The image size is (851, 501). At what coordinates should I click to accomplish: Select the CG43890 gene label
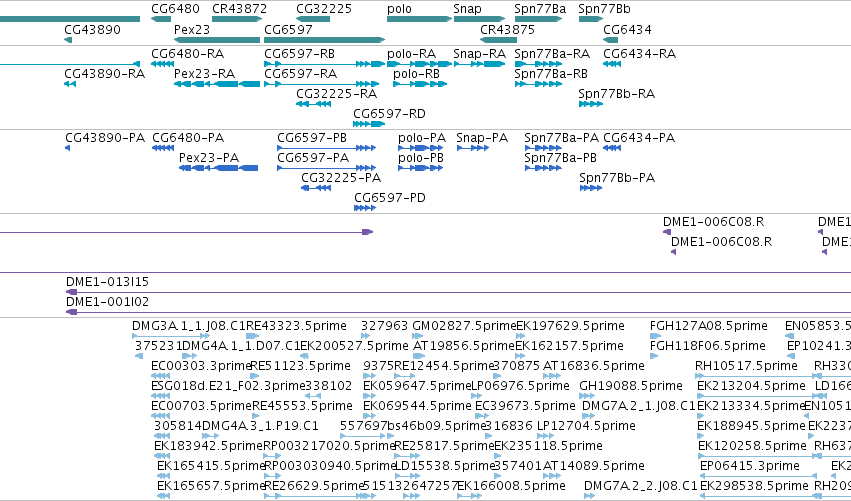tap(92, 29)
